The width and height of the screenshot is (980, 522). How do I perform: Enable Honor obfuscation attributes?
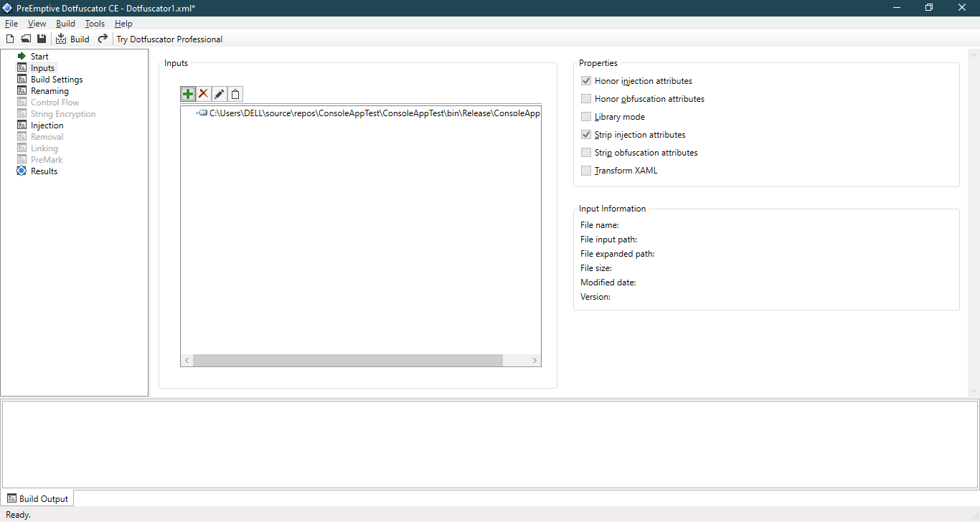tap(586, 98)
